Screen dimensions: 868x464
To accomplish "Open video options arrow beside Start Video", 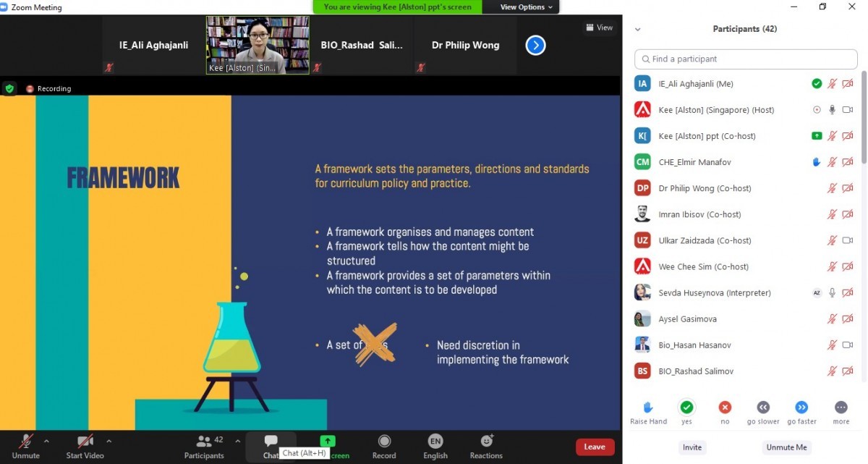I will (x=109, y=440).
